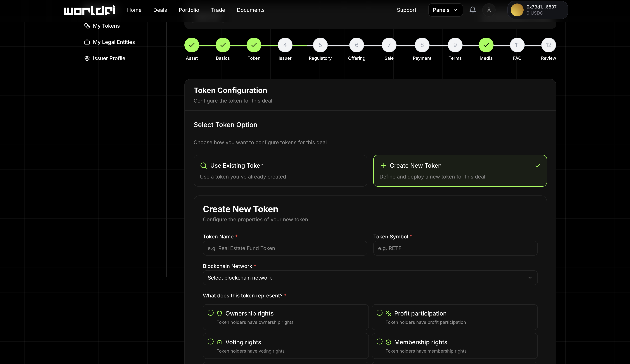Screen dimensions: 630x364
Task: Select Profit participation radio button
Action: click(x=379, y=313)
